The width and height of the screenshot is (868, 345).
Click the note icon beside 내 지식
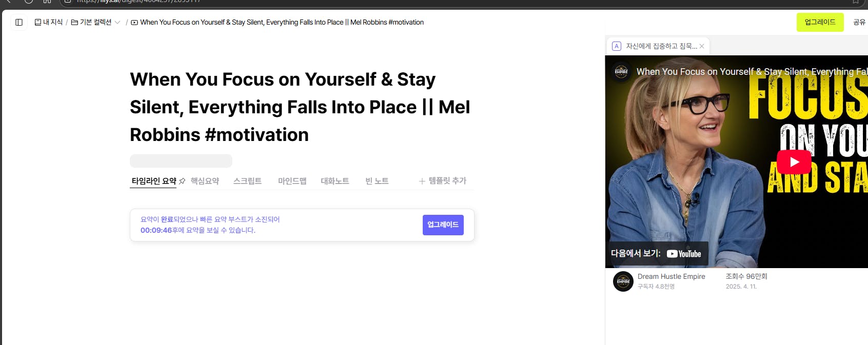pos(38,23)
